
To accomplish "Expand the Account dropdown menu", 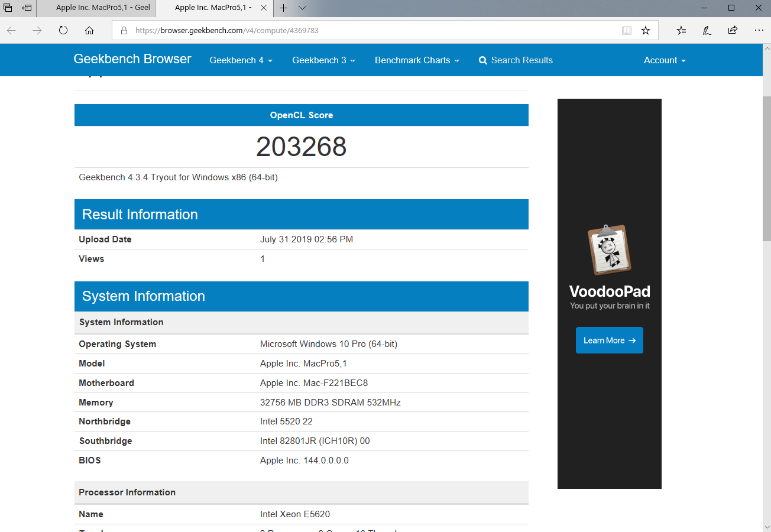I will (x=665, y=60).
